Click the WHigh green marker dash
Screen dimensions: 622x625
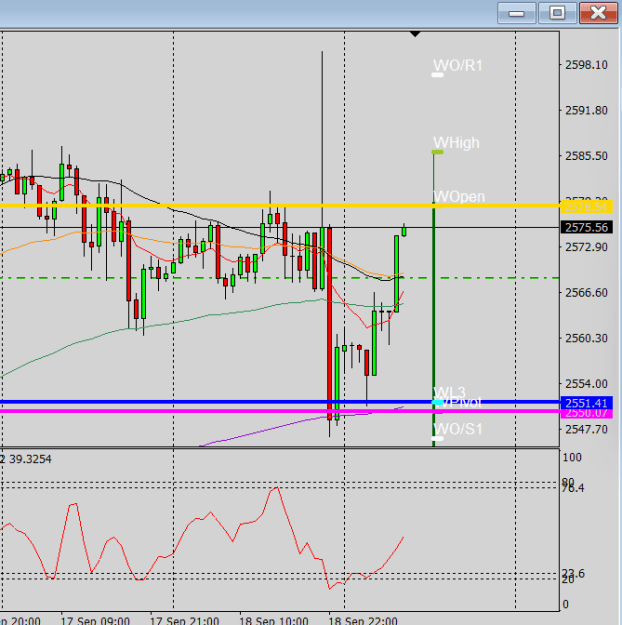click(x=437, y=152)
